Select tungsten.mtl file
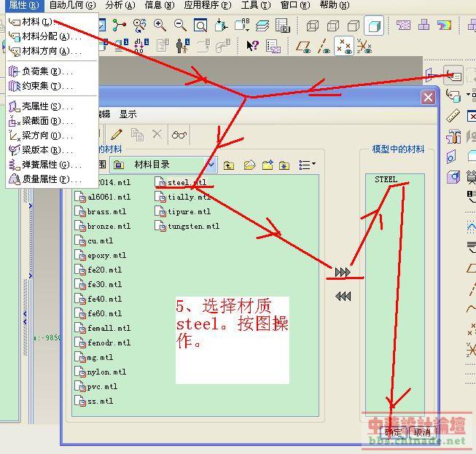The image size is (476, 454). (x=187, y=226)
